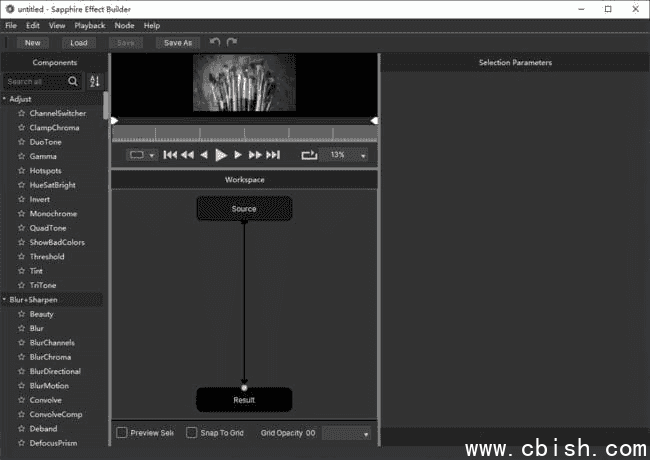This screenshot has height=460, width=650.
Task: Open the viewer display mode dropdown
Action: 142,155
